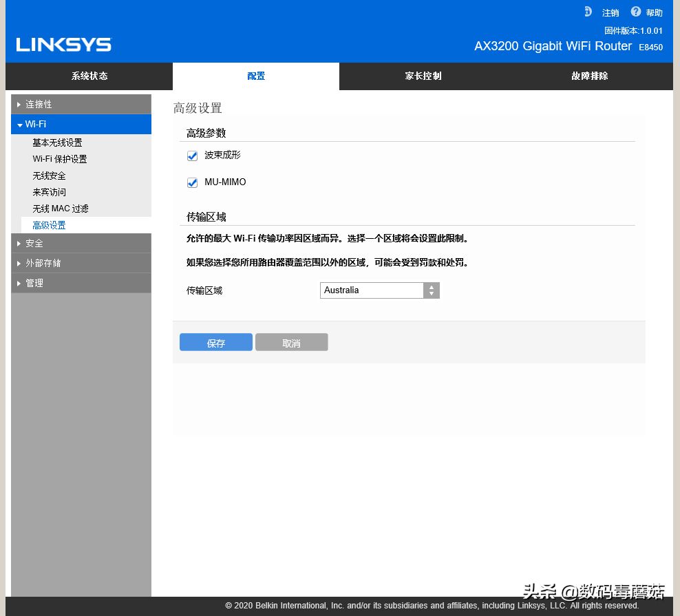The image size is (680, 616).
Task: Open 无线安全 in the sidebar
Action: pos(49,176)
